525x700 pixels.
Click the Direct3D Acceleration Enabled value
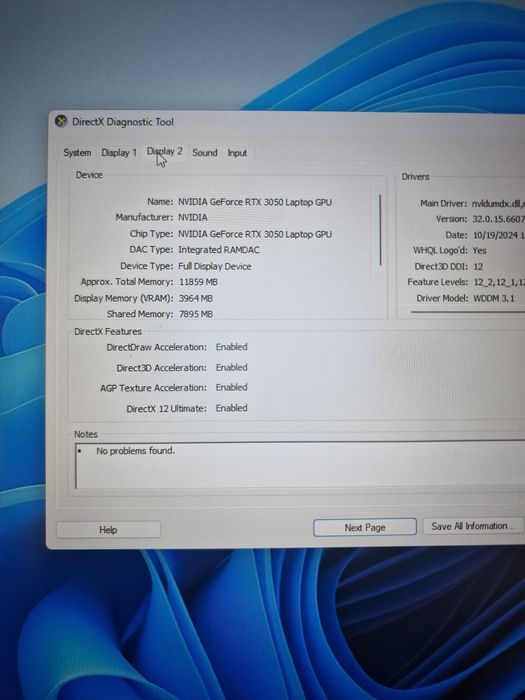231,367
